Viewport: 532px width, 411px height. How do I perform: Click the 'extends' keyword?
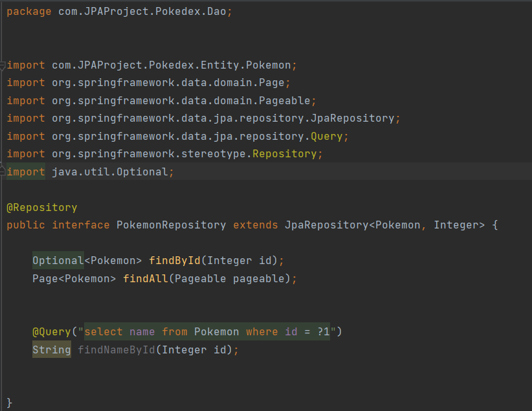tap(256, 225)
